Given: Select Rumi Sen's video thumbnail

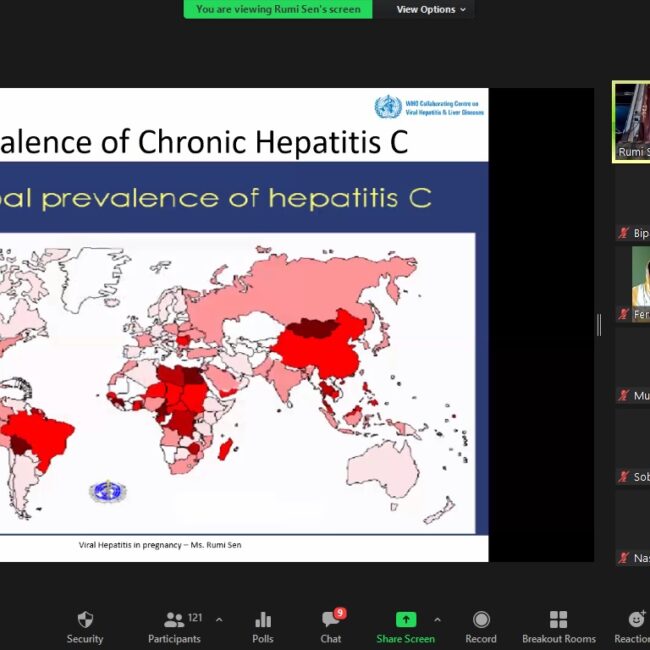Looking at the screenshot, I should click(632, 122).
